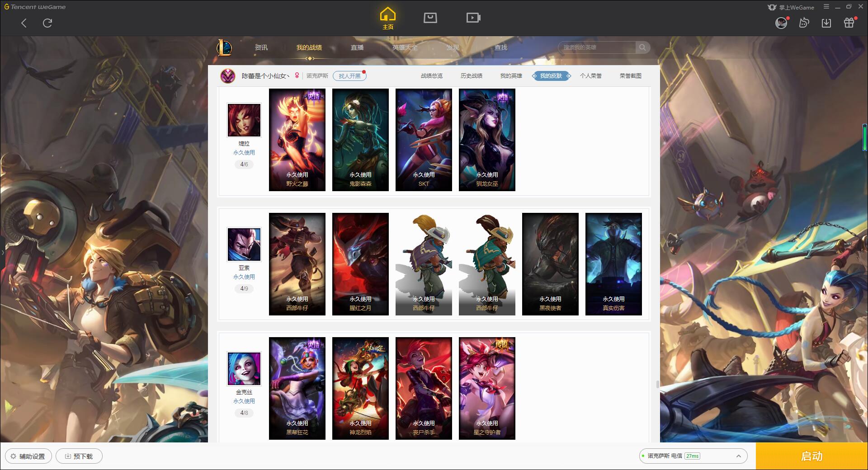Select the 亚索 champion portrait
Viewport: 868px width, 470px height.
point(244,244)
